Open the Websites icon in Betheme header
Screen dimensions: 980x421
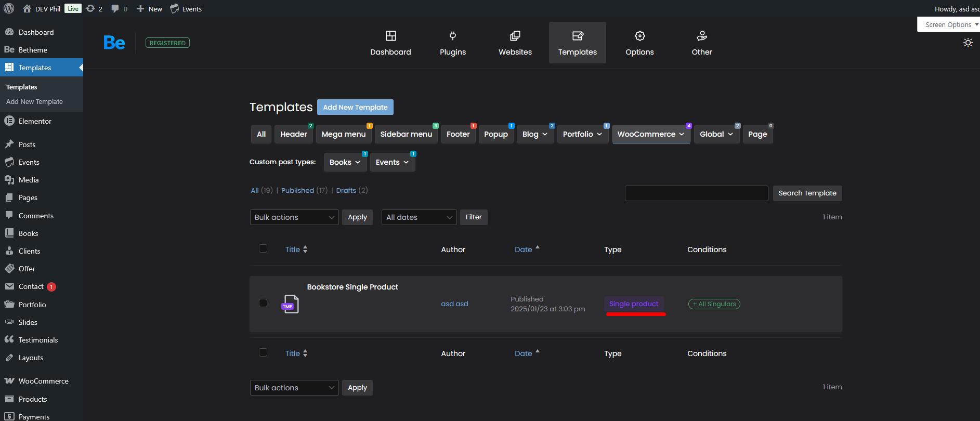point(515,36)
